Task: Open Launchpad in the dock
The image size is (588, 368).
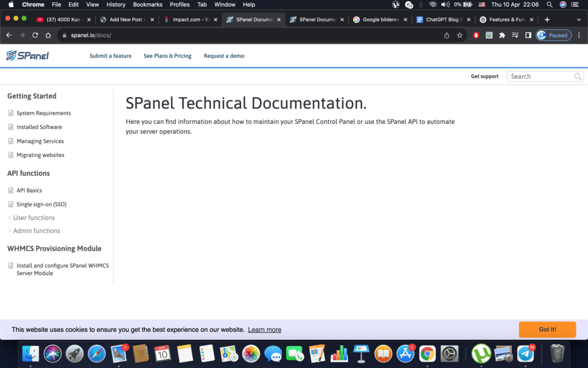Action: tap(75, 354)
